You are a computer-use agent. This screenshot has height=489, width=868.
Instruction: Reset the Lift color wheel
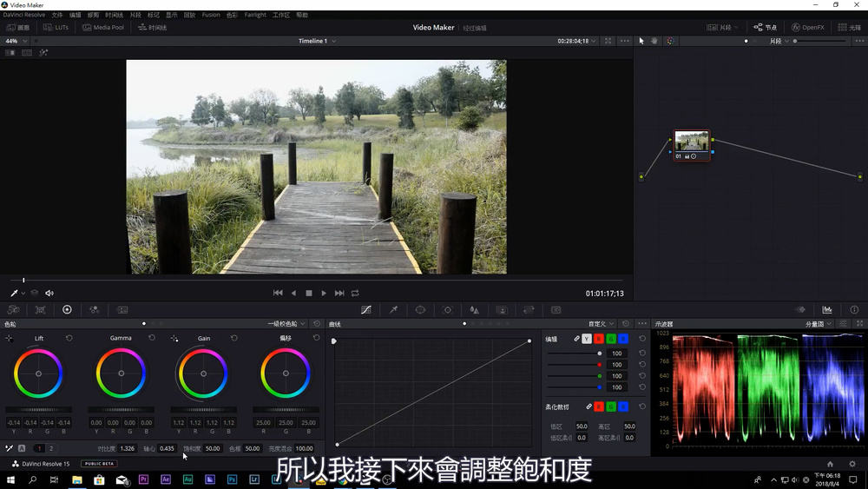click(x=69, y=338)
